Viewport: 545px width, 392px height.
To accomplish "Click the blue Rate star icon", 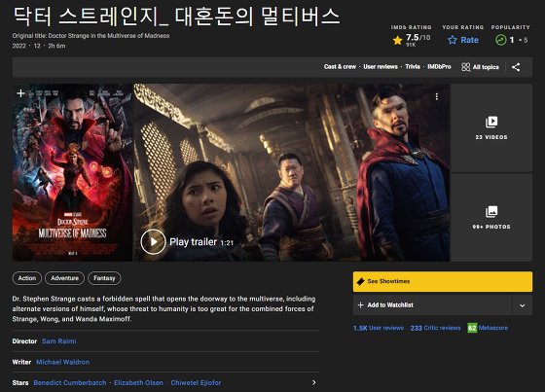I will 453,40.
